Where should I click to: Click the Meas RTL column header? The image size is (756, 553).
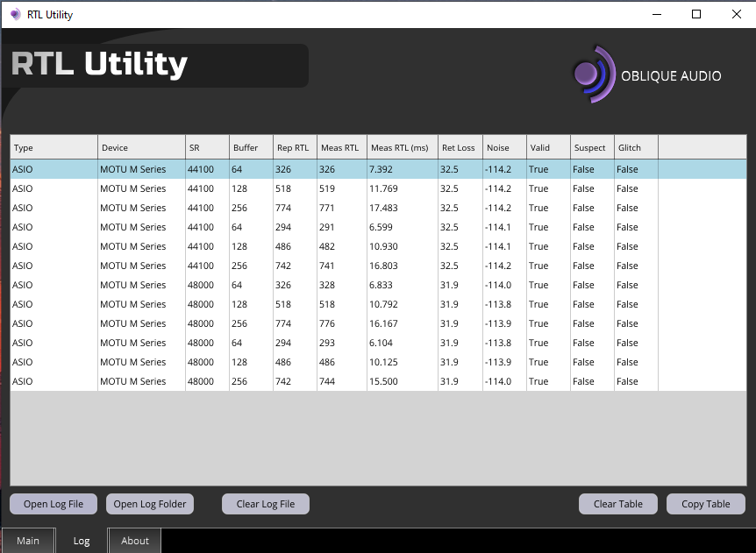(342, 147)
